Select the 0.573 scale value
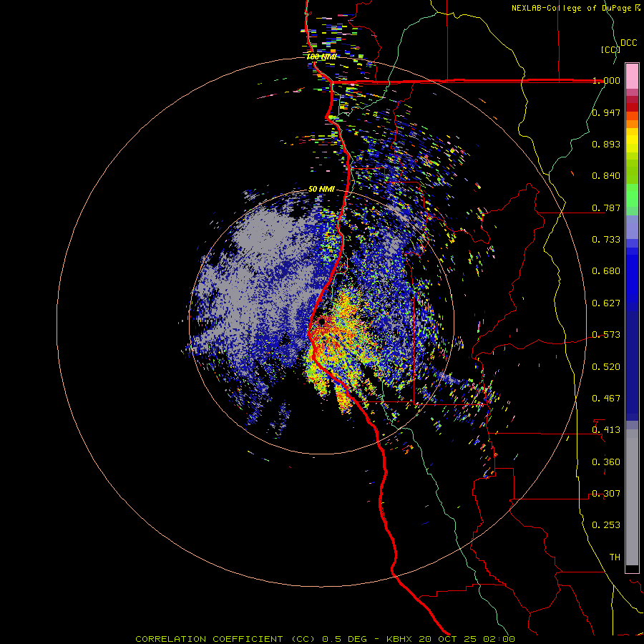 coord(606,335)
